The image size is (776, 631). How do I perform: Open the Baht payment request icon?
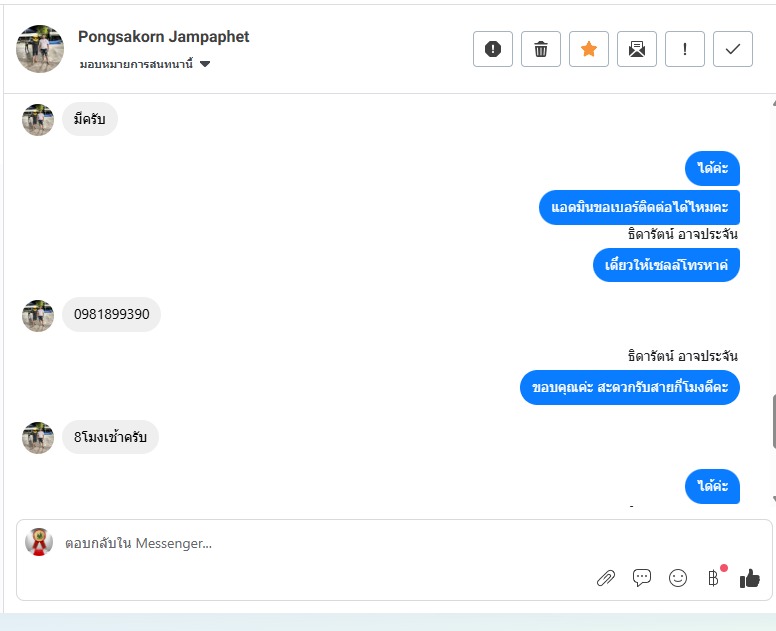pyautogui.click(x=713, y=578)
